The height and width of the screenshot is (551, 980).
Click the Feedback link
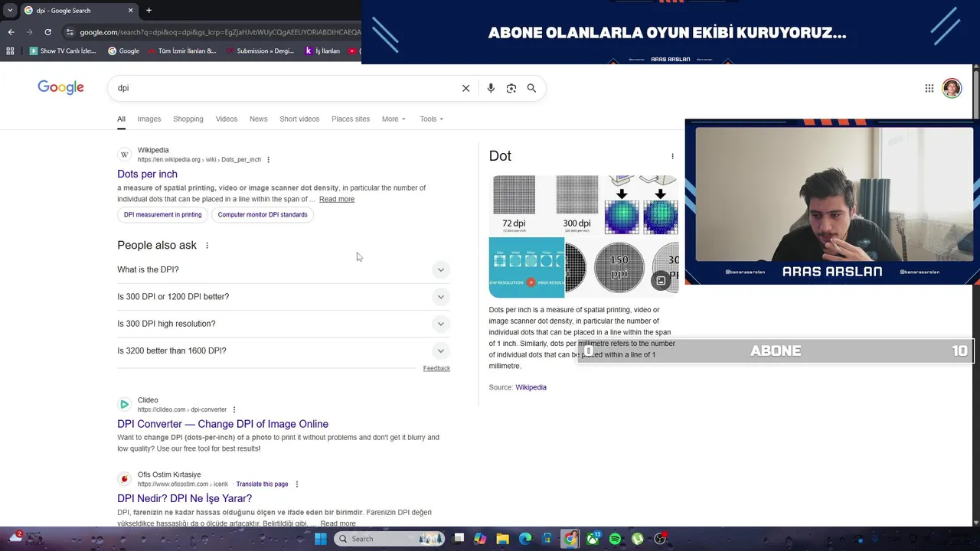[436, 368]
